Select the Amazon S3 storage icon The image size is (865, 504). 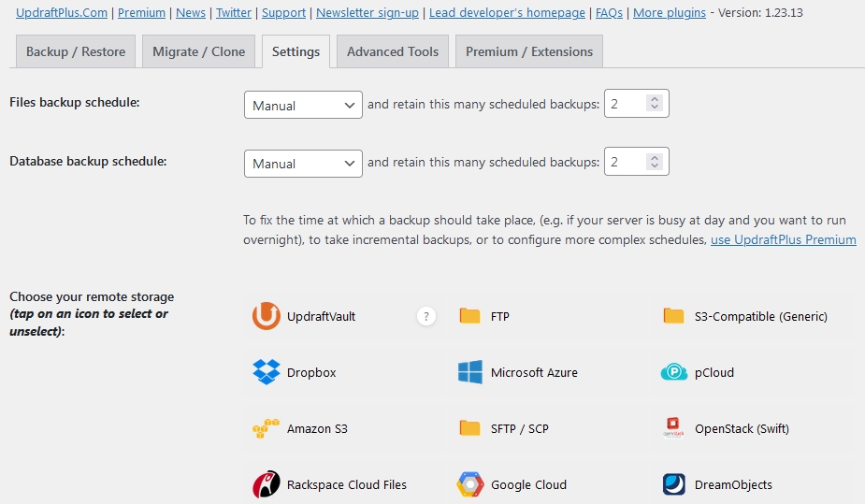tap(267, 428)
